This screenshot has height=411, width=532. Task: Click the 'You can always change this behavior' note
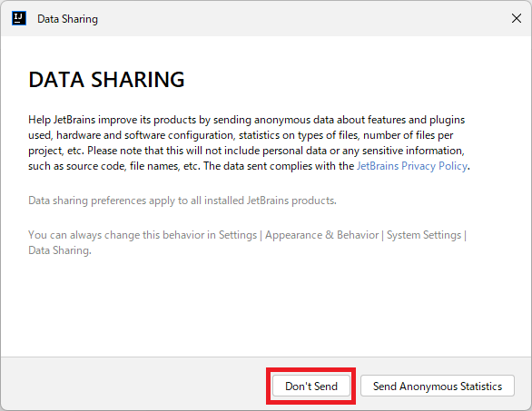coord(247,242)
